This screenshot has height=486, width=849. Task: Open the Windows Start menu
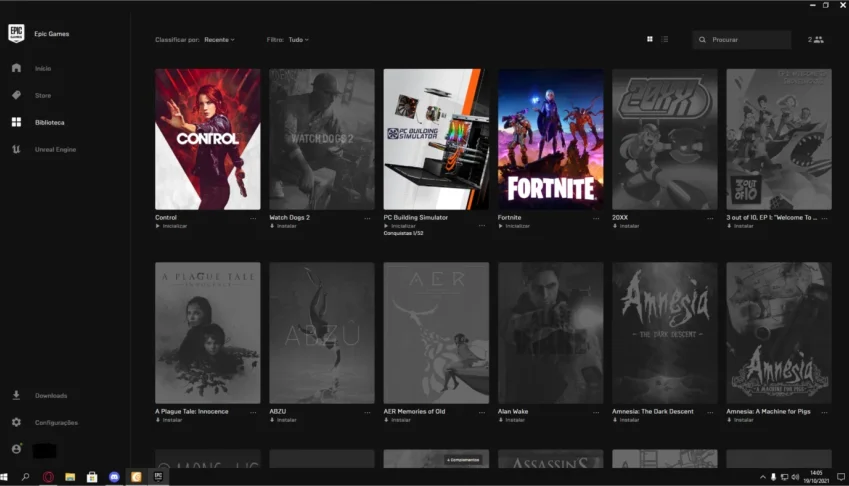click(x=4, y=477)
